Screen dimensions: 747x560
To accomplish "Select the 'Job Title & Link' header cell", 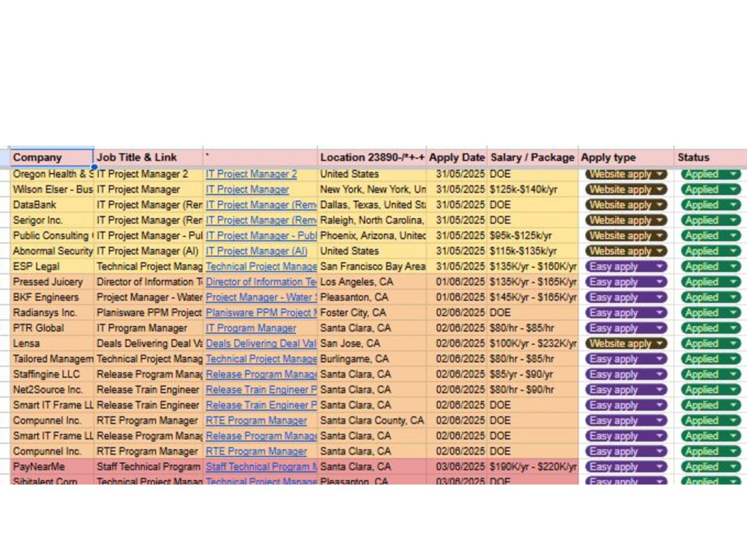I will [148, 158].
